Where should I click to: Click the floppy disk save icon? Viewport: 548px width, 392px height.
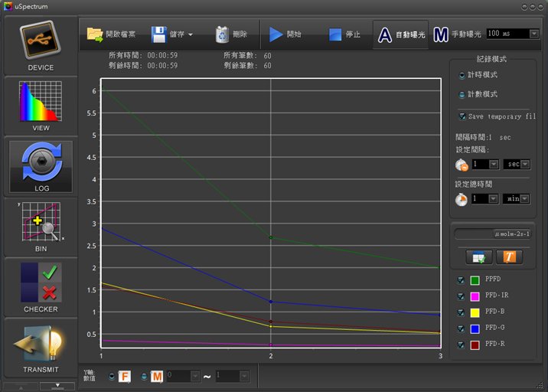[158, 34]
